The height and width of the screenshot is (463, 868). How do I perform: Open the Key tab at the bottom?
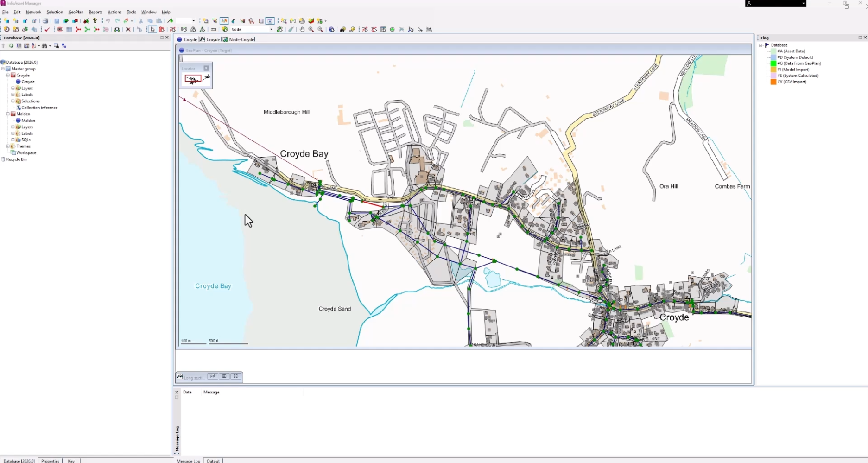click(71, 461)
